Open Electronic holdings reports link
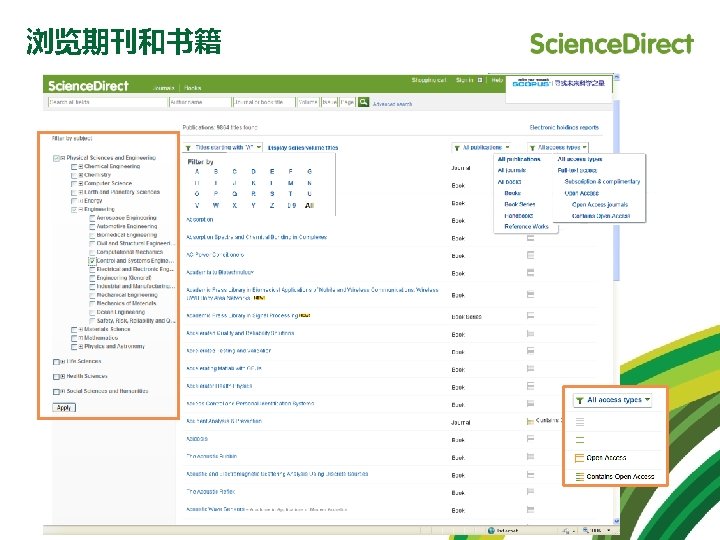Image resolution: width=720 pixels, height=540 pixels. tap(564, 128)
